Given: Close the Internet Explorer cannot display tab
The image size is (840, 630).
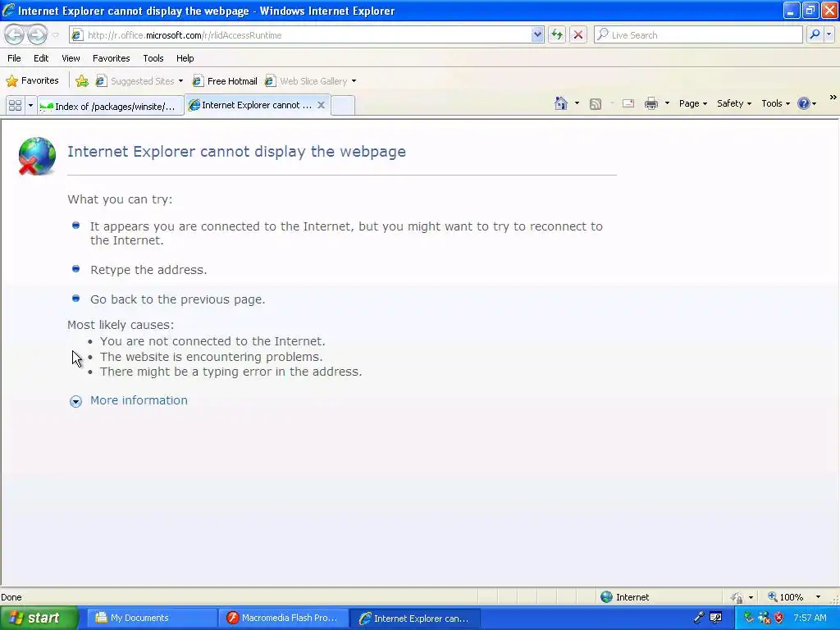Looking at the screenshot, I should [x=321, y=105].
